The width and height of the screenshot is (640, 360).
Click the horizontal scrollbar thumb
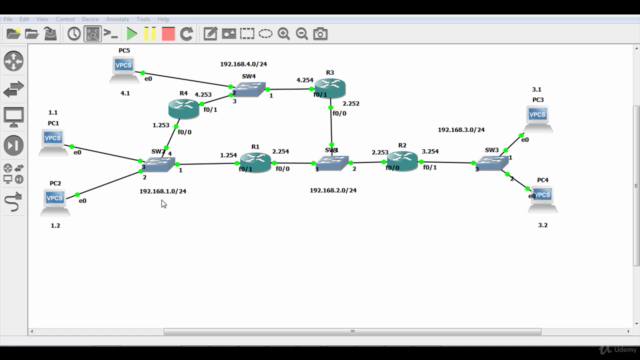[x=353, y=331]
